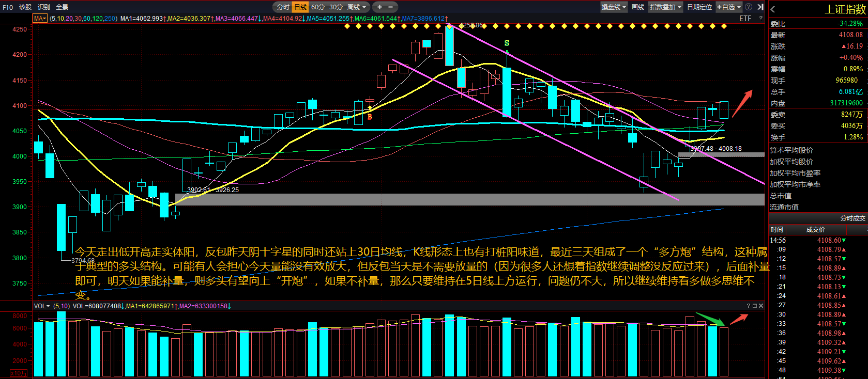Zoom out chart with minus button
The width and height of the screenshot is (868, 379).
pos(390,7)
